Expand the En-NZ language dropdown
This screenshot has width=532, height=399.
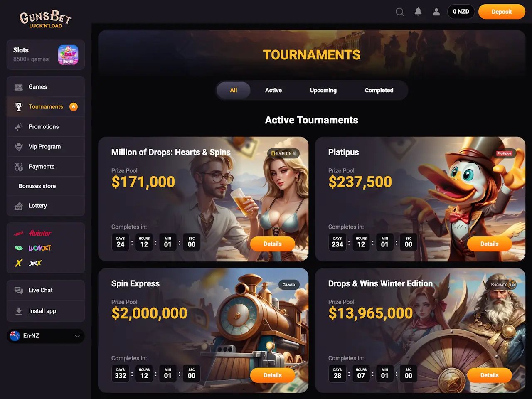(46, 336)
